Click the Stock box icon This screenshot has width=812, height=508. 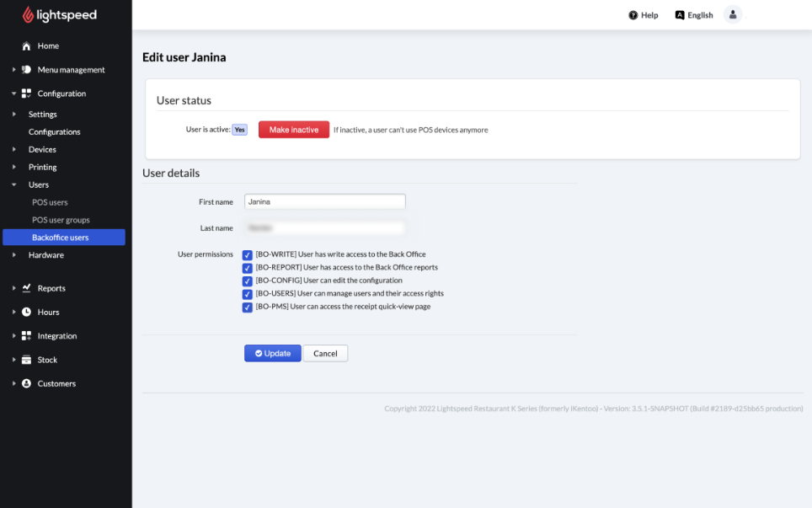tap(26, 360)
